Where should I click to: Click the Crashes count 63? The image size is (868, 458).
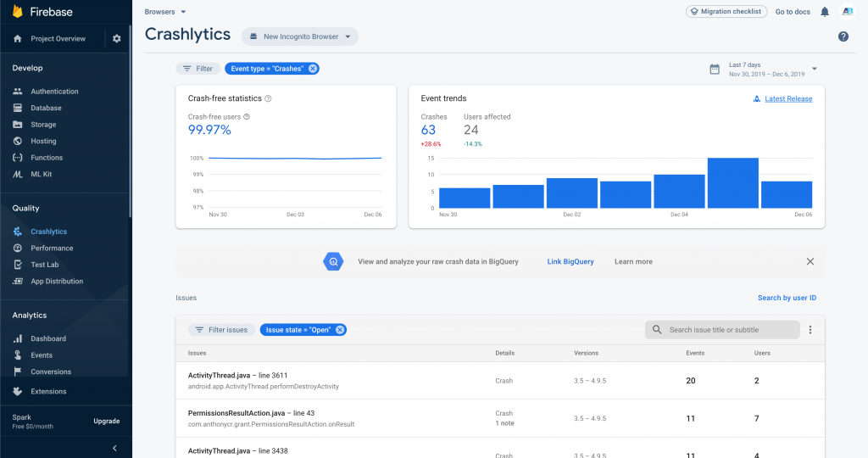pyautogui.click(x=428, y=130)
